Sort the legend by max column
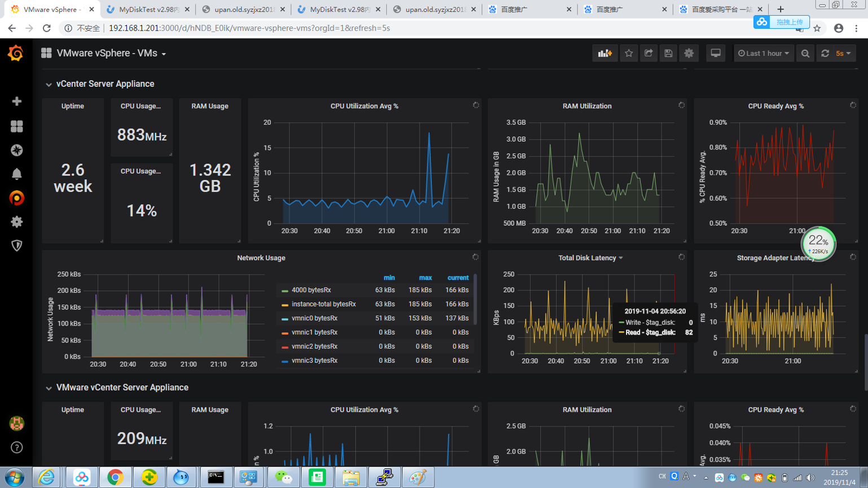 click(x=425, y=278)
